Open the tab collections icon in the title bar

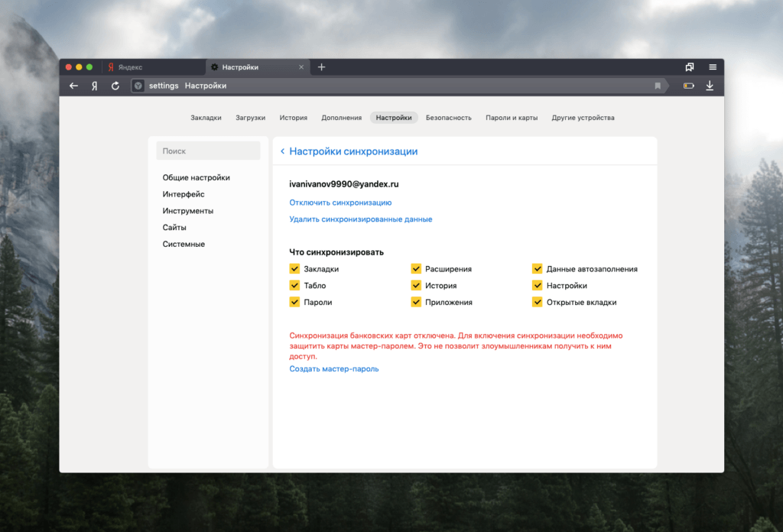click(690, 66)
